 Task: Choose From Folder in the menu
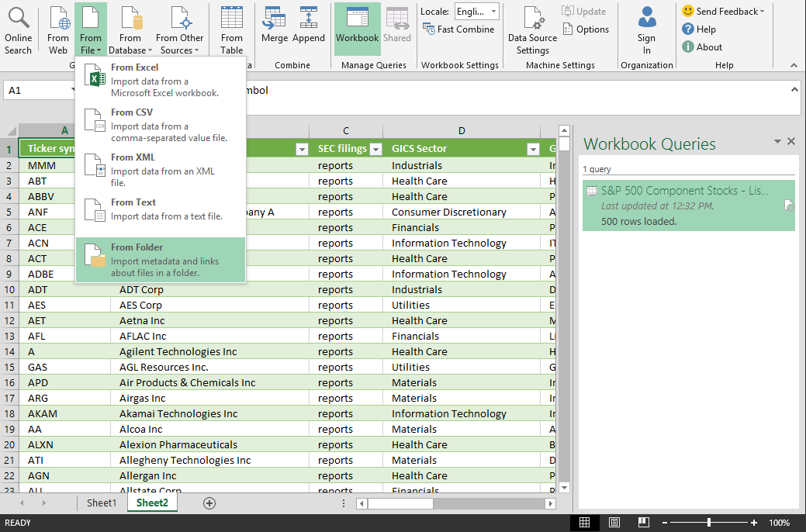[161, 260]
